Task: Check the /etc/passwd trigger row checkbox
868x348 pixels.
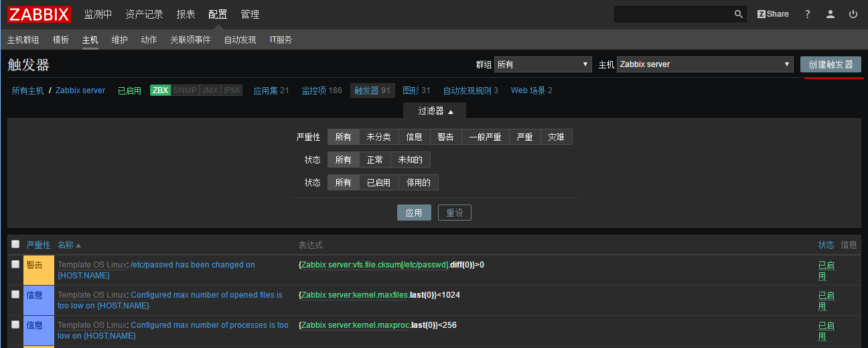Action: pos(15,264)
